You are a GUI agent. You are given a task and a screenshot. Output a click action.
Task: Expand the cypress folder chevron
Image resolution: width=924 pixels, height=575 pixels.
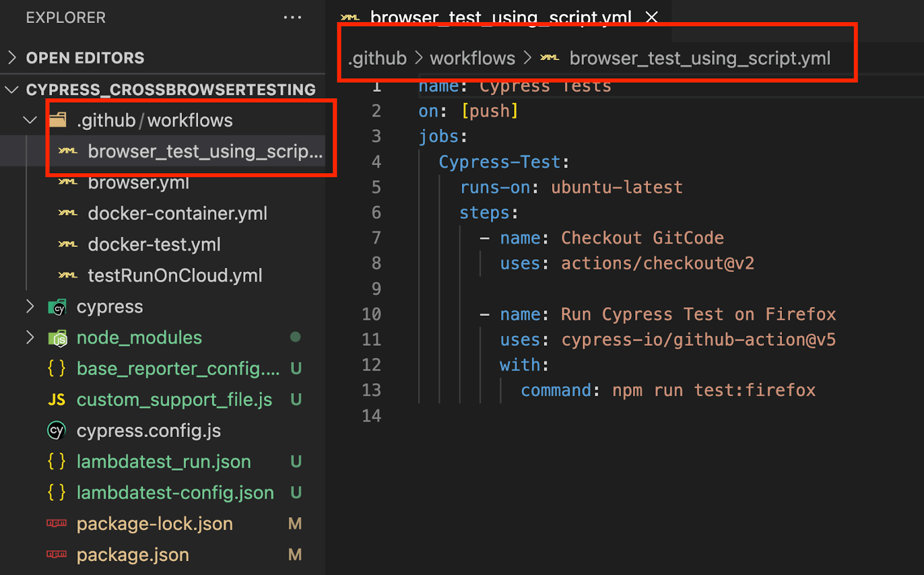coord(30,307)
